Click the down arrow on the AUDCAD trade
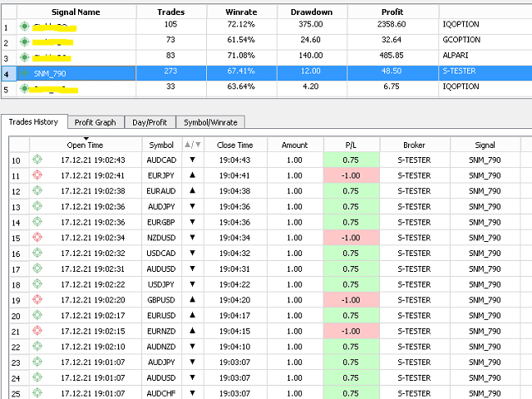The image size is (532, 399). [x=192, y=160]
